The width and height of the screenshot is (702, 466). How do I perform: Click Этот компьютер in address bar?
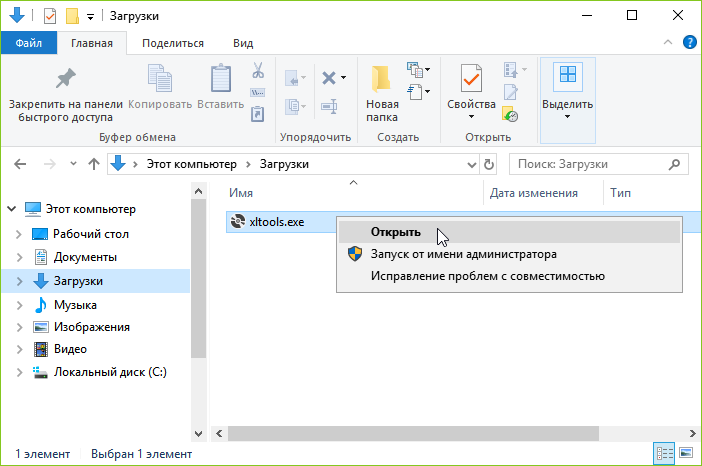(x=192, y=164)
